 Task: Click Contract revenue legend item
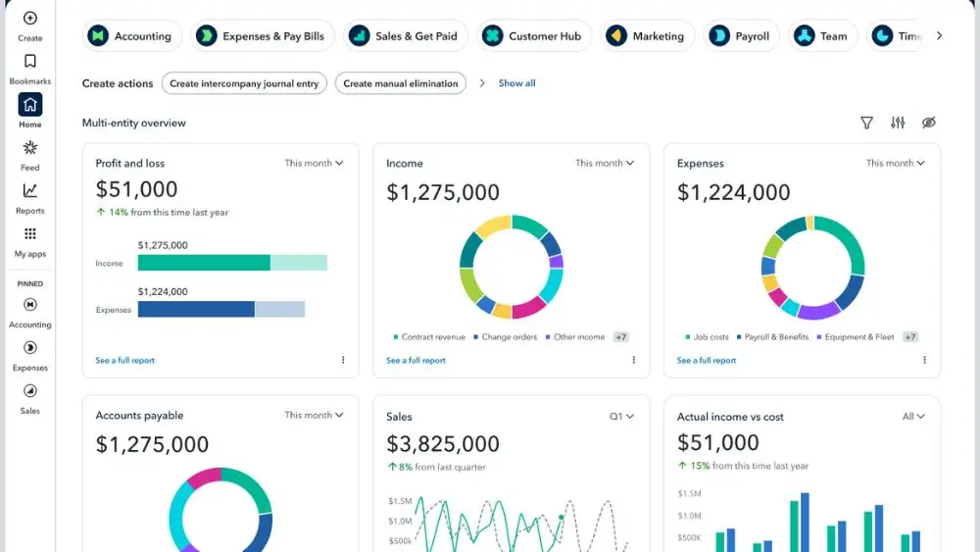pyautogui.click(x=429, y=337)
